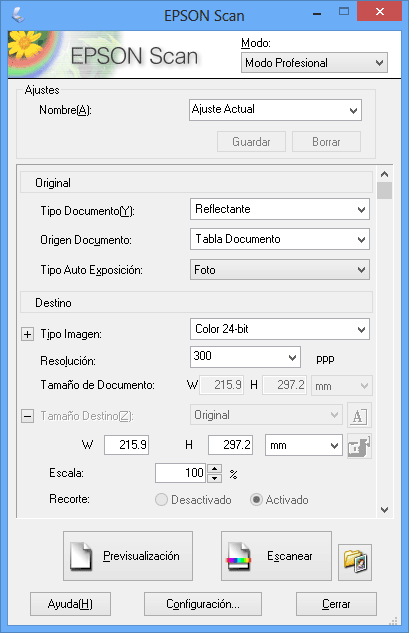Open the Tamaño Destino Original dropdown
409x633 pixels.
pyautogui.click(x=266, y=415)
